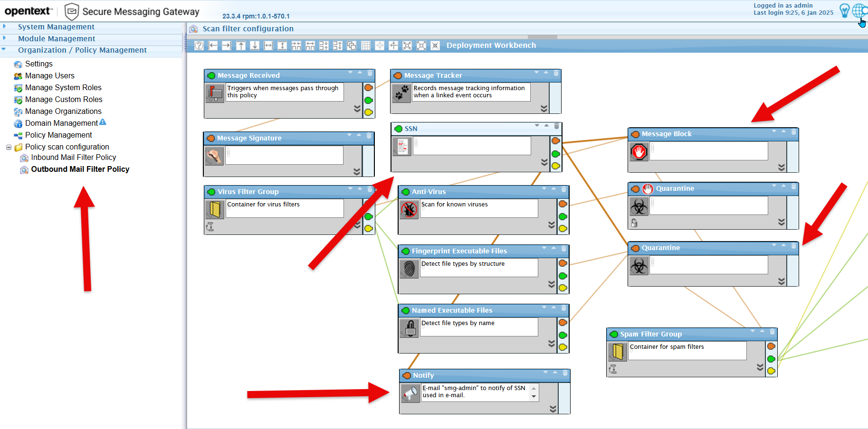The image size is (868, 429).
Task: Toggle the orange status dot on Message Tracker
Action: tap(398, 75)
